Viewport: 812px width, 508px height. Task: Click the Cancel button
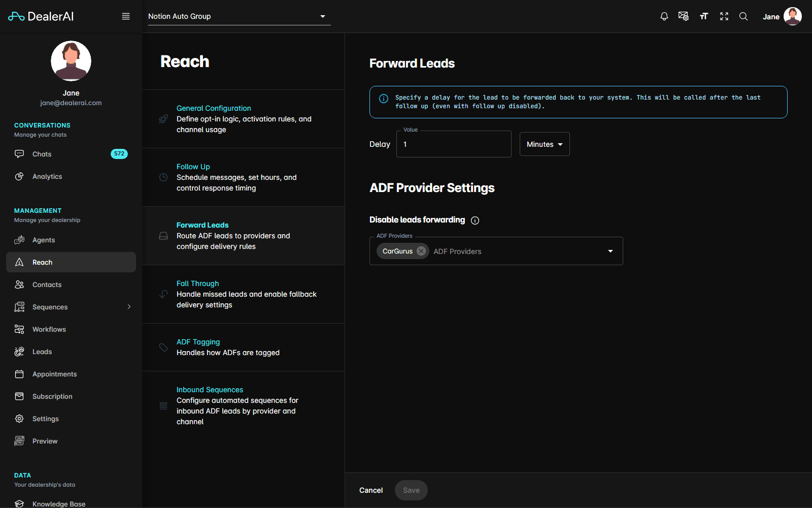tap(371, 490)
